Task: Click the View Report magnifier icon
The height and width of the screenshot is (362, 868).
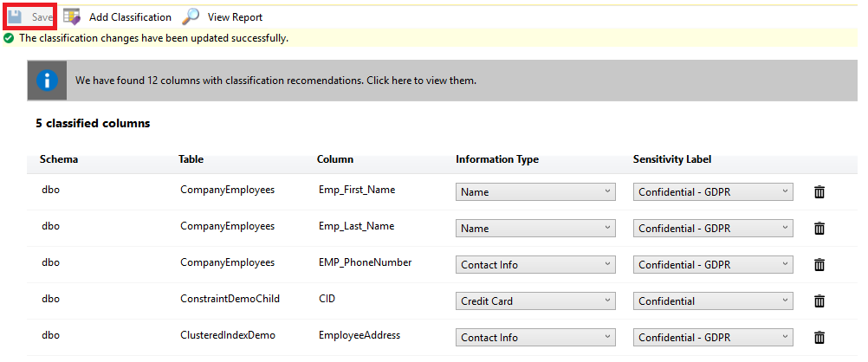Action: (x=191, y=16)
